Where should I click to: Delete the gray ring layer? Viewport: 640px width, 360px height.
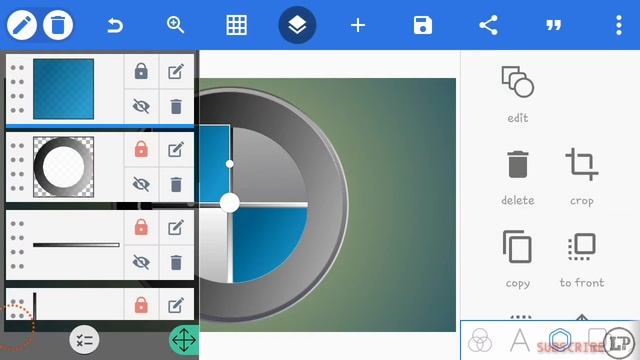176,184
